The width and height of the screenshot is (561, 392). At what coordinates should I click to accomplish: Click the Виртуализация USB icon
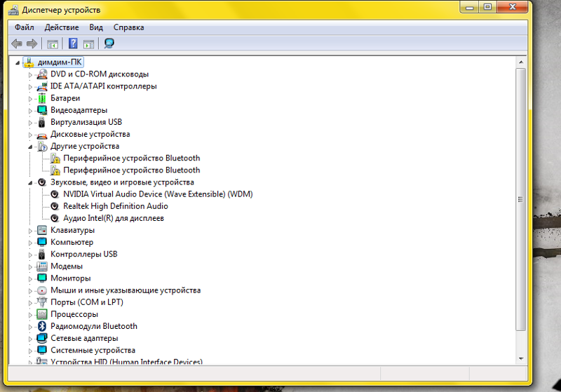42,122
